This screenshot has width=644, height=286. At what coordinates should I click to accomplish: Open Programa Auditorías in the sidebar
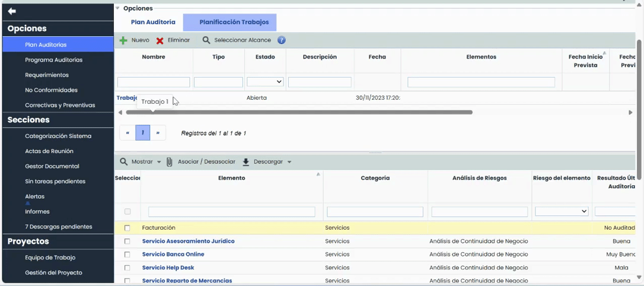pos(53,60)
